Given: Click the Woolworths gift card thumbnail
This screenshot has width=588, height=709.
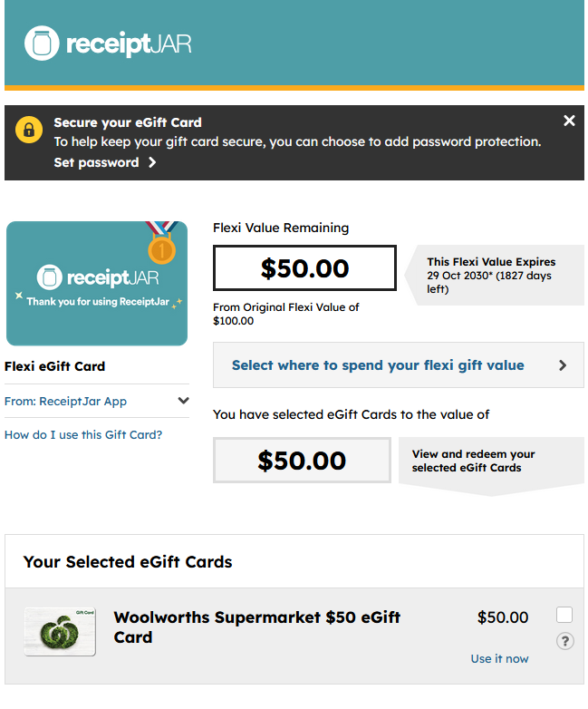Looking at the screenshot, I should tap(60, 632).
